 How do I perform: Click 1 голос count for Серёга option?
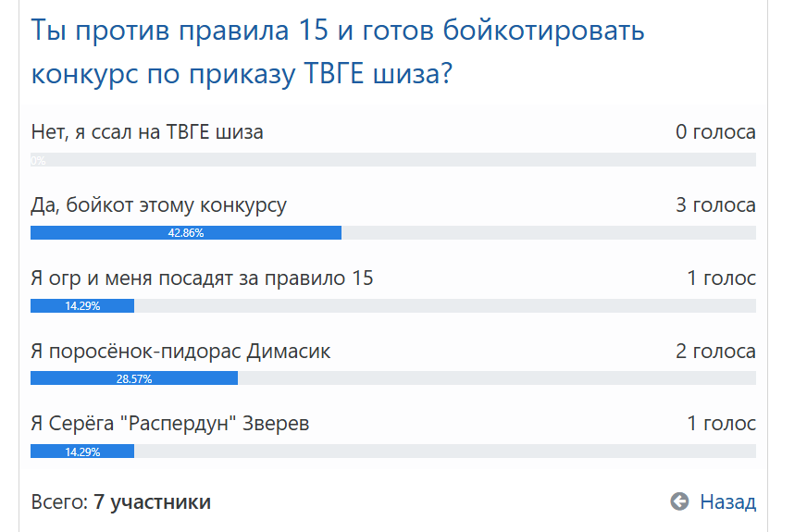tap(722, 424)
